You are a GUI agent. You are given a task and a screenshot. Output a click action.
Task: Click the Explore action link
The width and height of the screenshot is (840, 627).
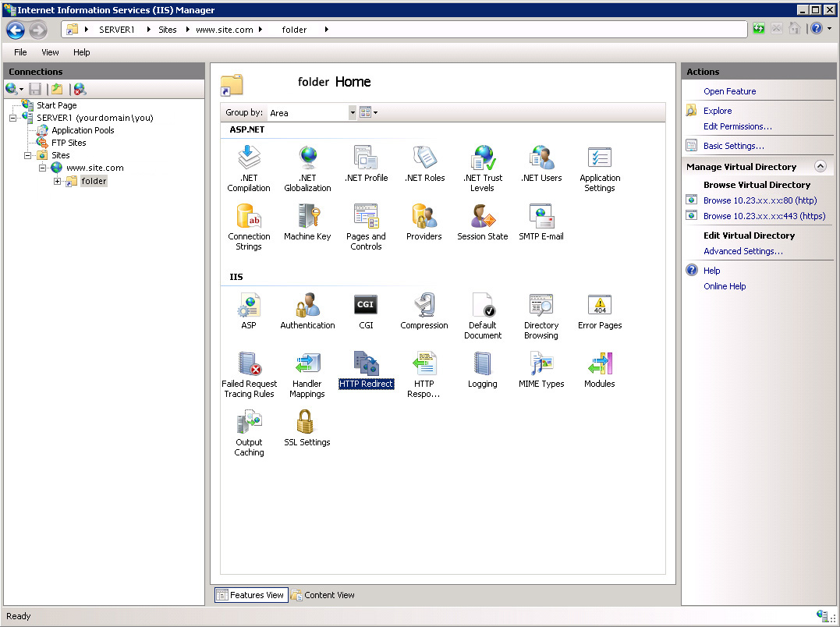(x=718, y=111)
